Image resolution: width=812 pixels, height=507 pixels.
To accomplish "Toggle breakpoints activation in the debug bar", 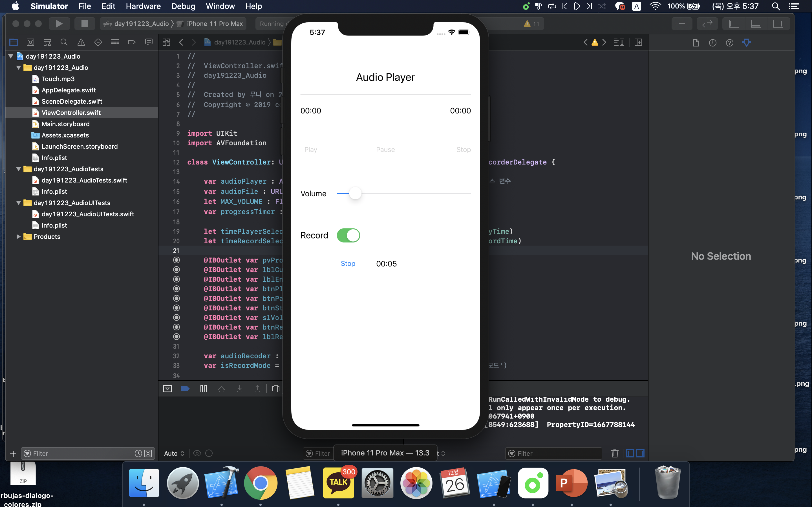I will tap(185, 389).
